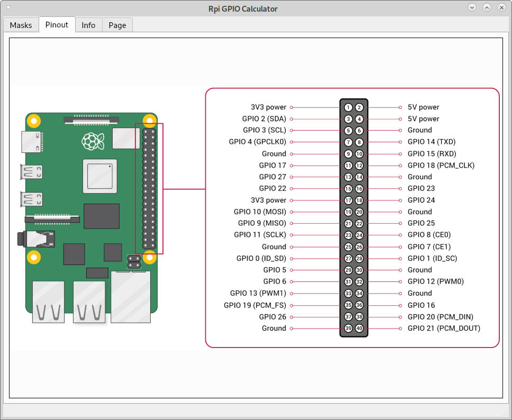Select the Pinout tab

point(57,25)
